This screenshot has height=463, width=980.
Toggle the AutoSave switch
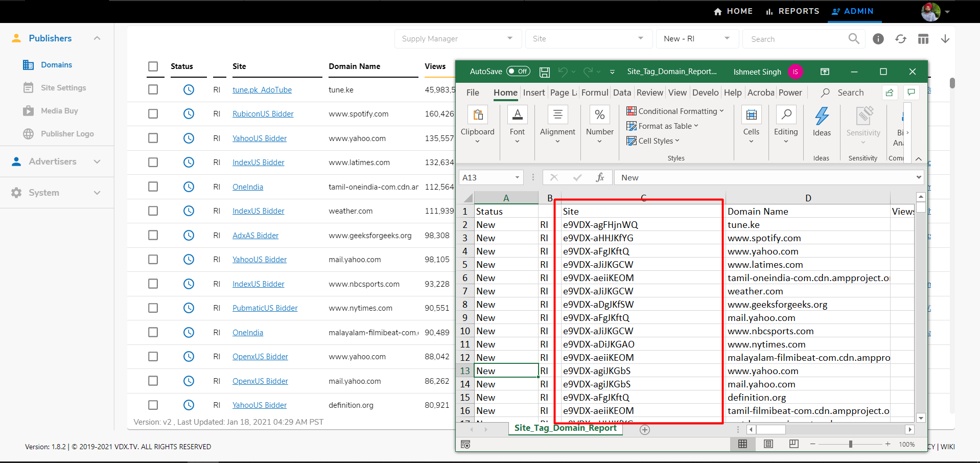coord(518,72)
